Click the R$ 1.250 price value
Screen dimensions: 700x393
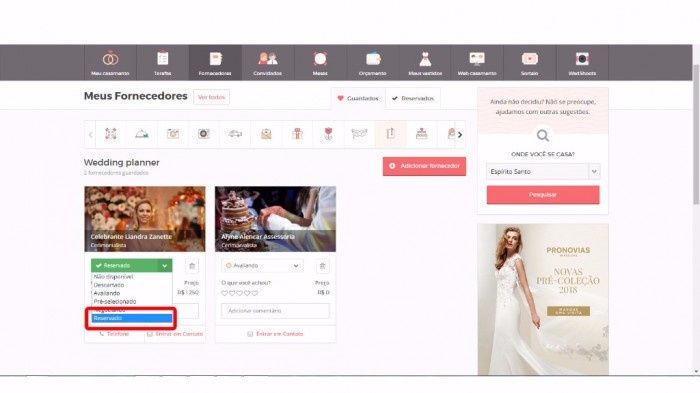(x=188, y=293)
